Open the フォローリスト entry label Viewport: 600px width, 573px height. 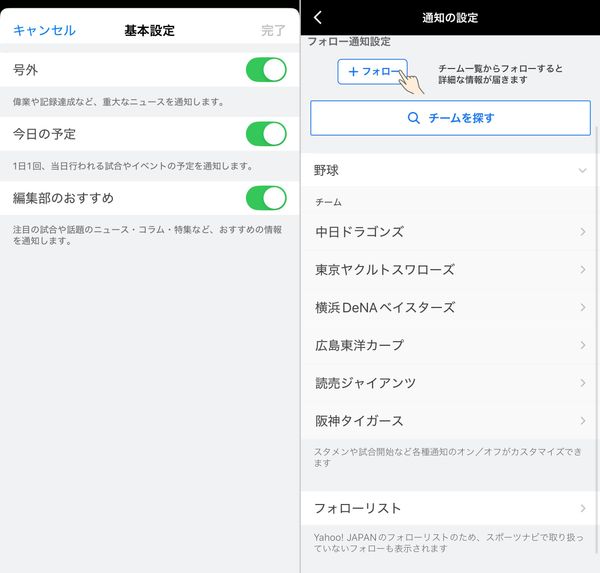point(357,508)
